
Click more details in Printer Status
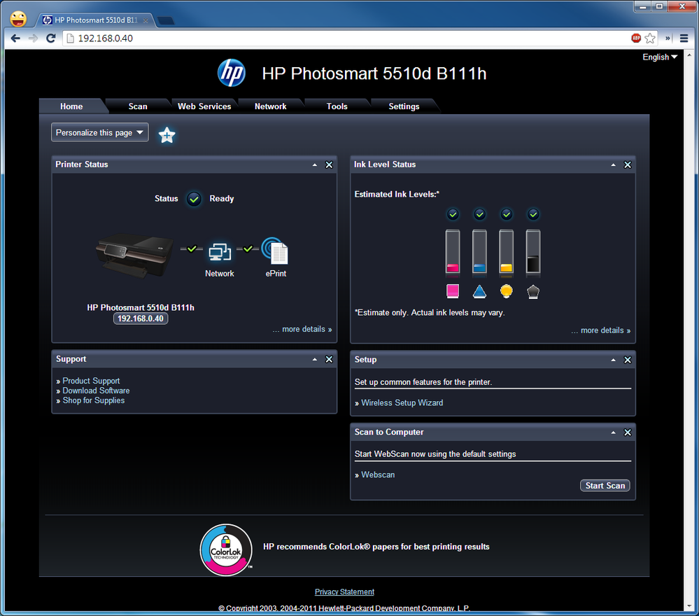point(302,329)
